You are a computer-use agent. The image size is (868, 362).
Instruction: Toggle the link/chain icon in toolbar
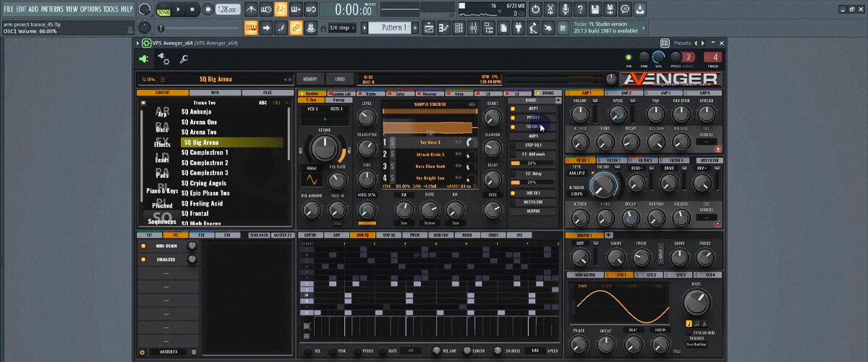[x=295, y=28]
